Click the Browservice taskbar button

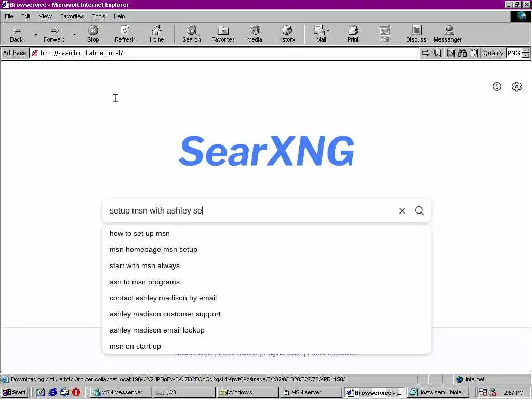pyautogui.click(x=374, y=392)
